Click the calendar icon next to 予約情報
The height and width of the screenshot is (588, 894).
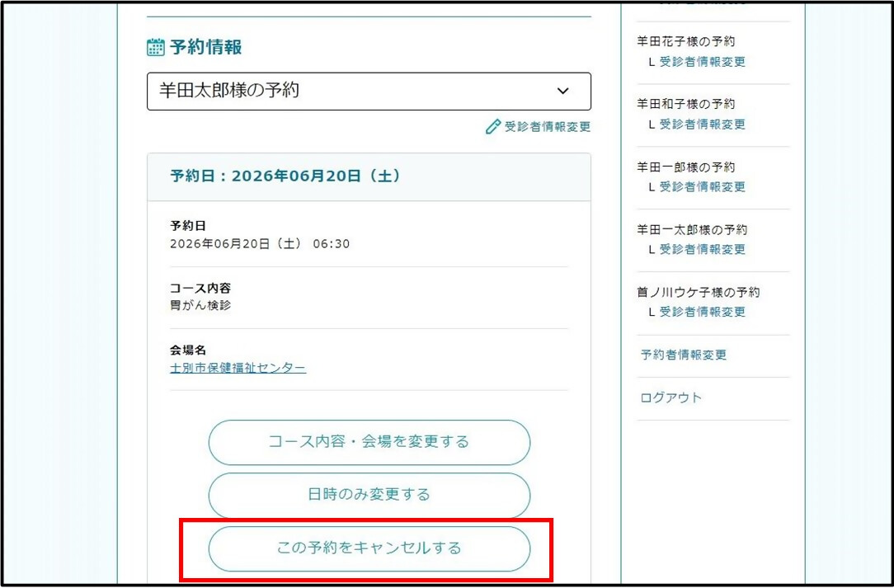[x=156, y=47]
